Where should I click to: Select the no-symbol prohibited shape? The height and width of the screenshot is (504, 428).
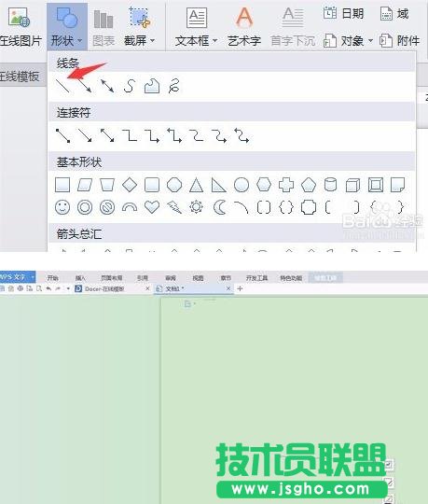(x=107, y=207)
